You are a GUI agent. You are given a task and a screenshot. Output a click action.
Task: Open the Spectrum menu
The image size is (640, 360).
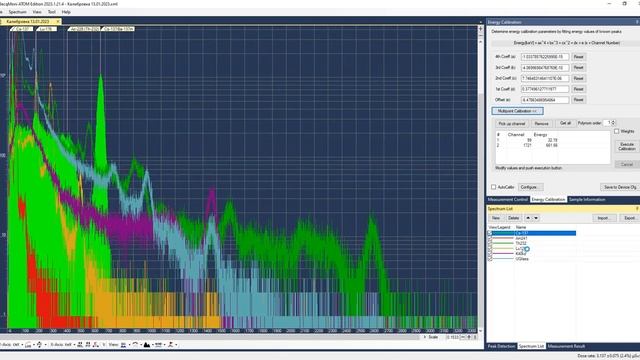tap(17, 12)
